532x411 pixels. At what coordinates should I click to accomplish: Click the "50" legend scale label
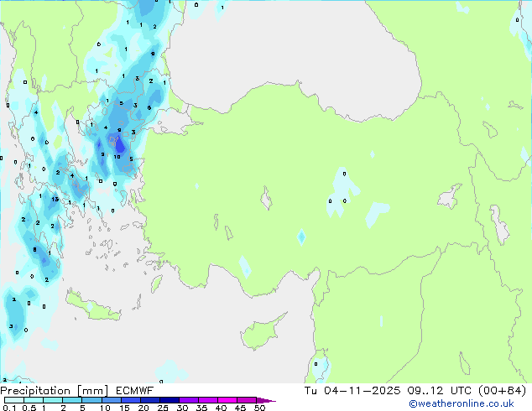click(x=259, y=408)
